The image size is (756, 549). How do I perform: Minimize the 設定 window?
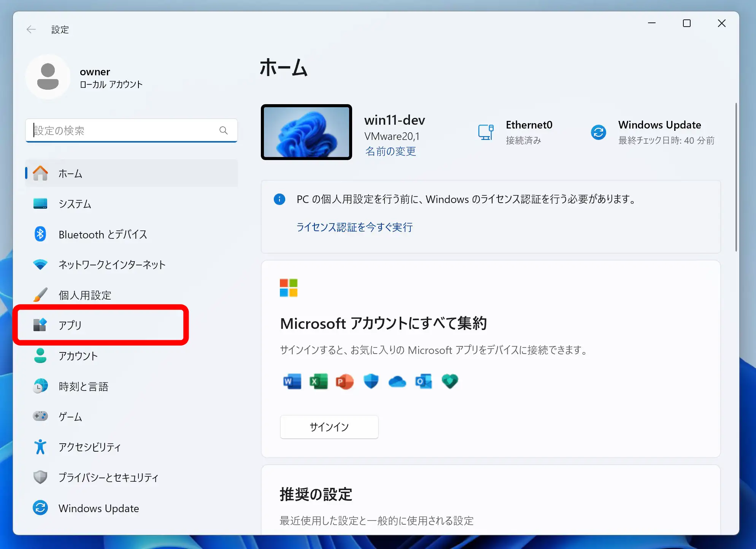tap(652, 23)
